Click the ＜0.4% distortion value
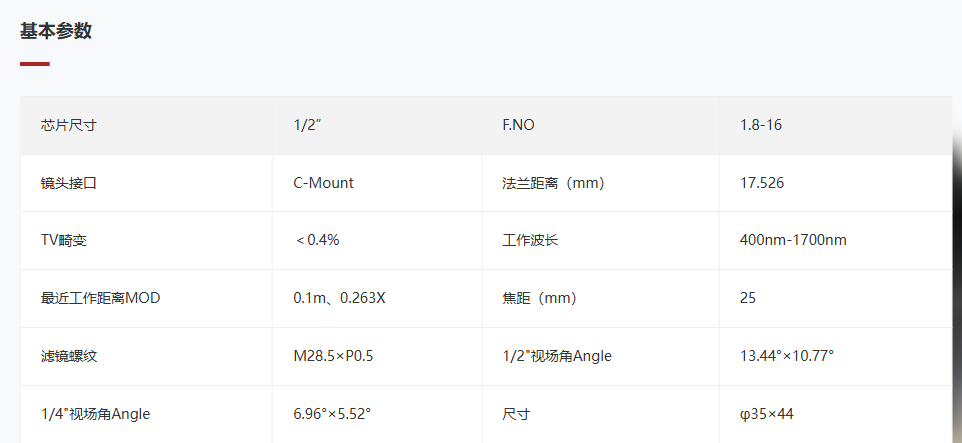 tap(317, 240)
